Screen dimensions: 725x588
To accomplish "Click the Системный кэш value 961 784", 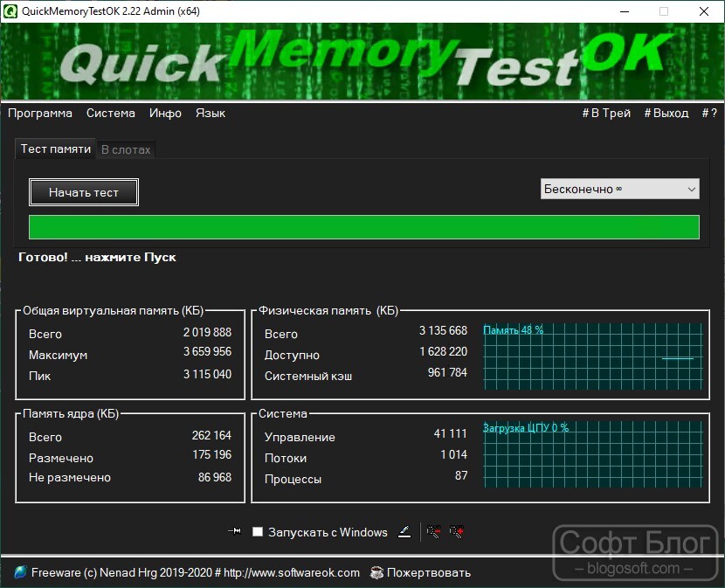I will 447,372.
